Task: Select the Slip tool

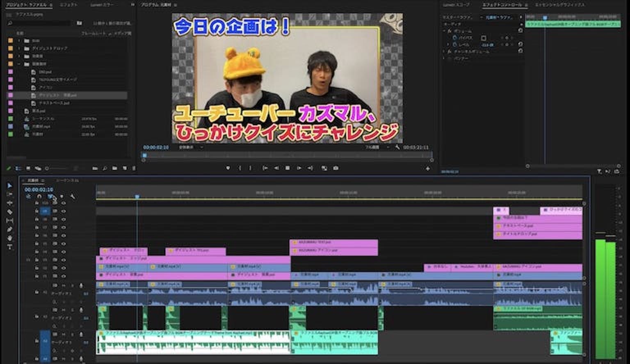Action: coord(9,221)
